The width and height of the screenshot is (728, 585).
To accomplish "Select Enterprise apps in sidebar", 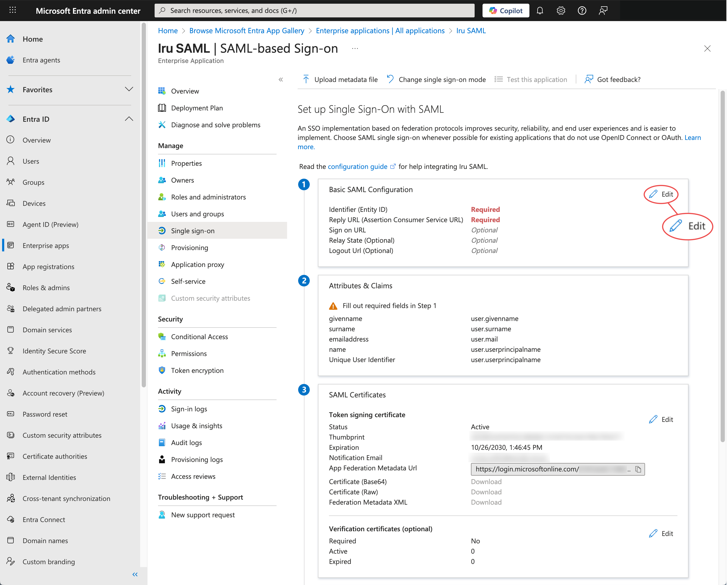I will tap(46, 246).
